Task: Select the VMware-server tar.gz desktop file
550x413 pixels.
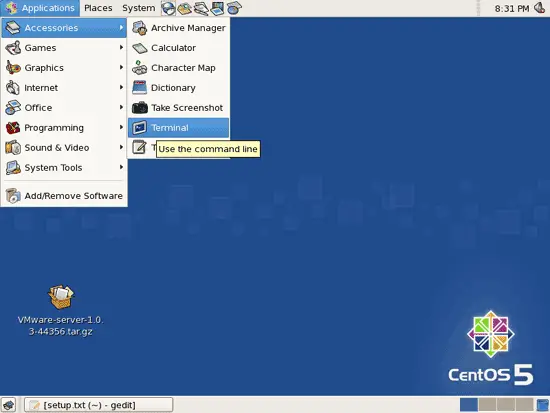Action: (x=61, y=311)
